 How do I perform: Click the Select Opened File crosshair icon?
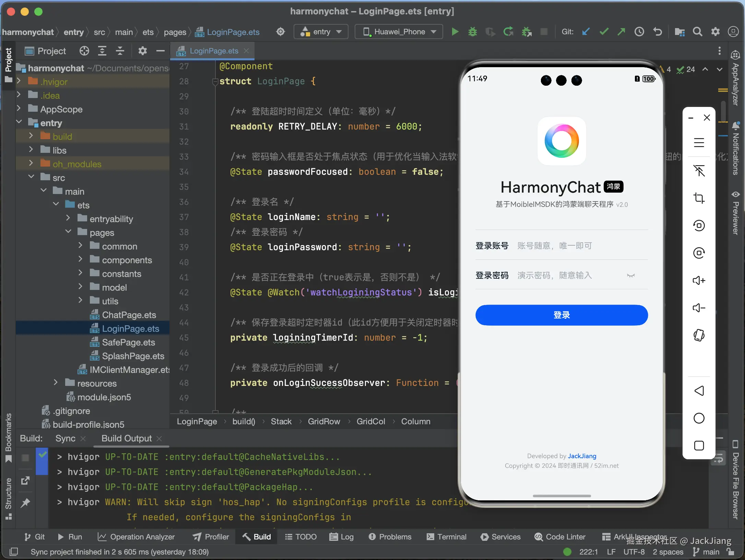click(84, 51)
